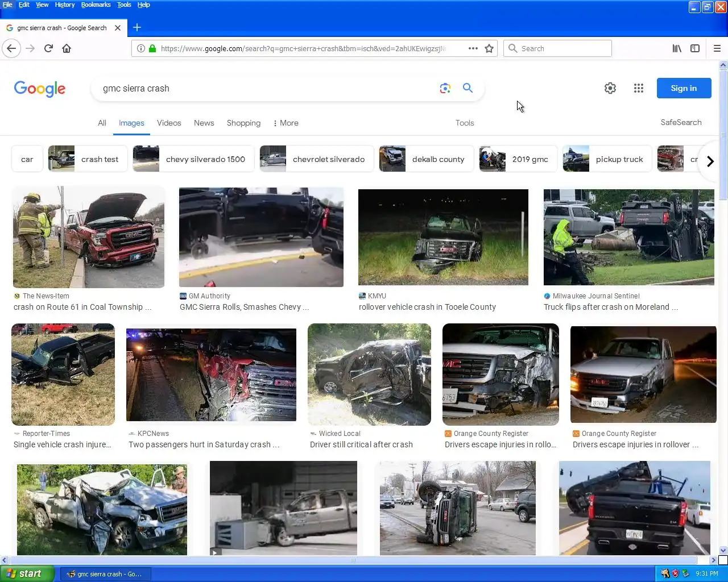Image resolution: width=728 pixels, height=582 pixels.
Task: Open Reporter-Times crash image thumbnail
Action: (x=63, y=375)
